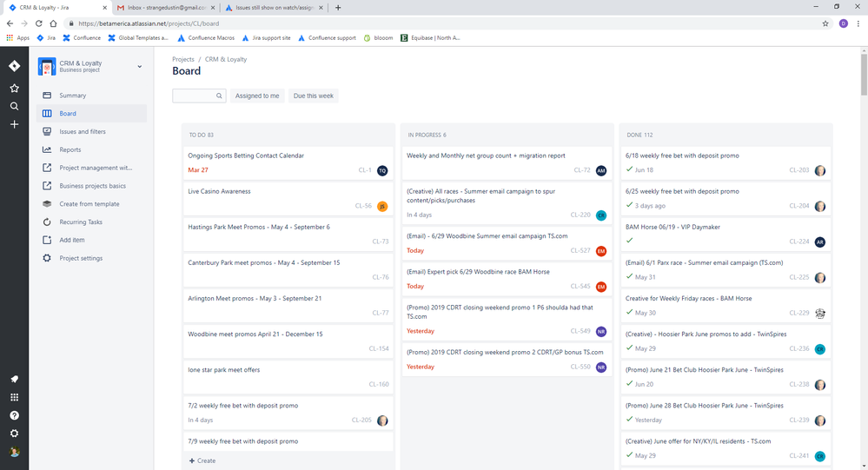Screen dimensions: 868x470
Task: Open Starred items star icon
Action: coord(15,88)
